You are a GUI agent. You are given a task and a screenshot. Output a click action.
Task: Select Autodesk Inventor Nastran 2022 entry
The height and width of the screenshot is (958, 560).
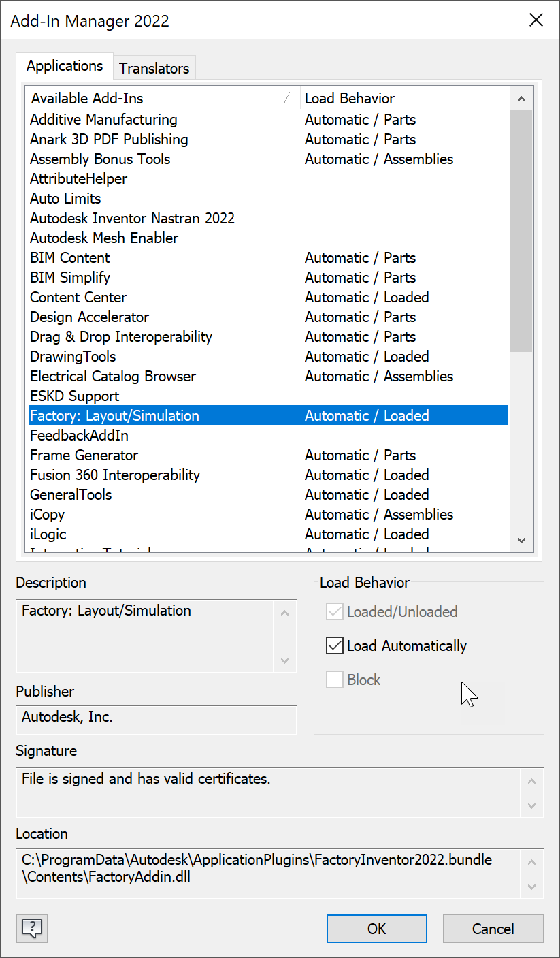132,219
